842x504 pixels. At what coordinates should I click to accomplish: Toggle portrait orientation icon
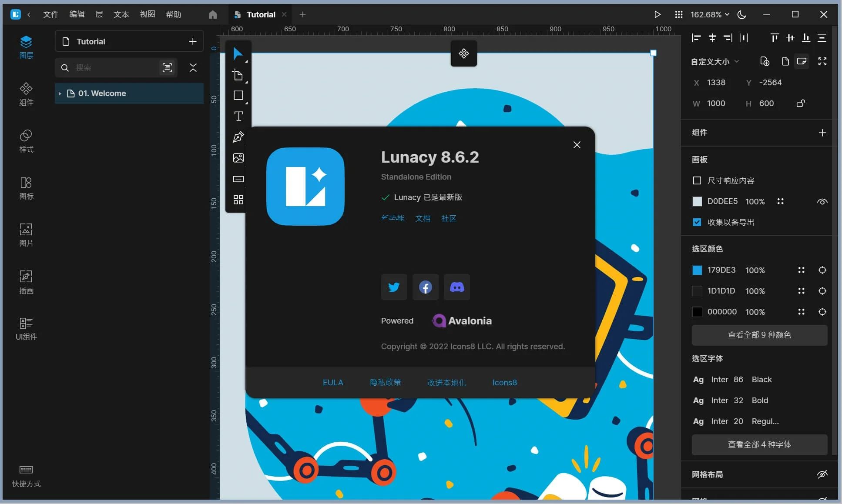(785, 61)
